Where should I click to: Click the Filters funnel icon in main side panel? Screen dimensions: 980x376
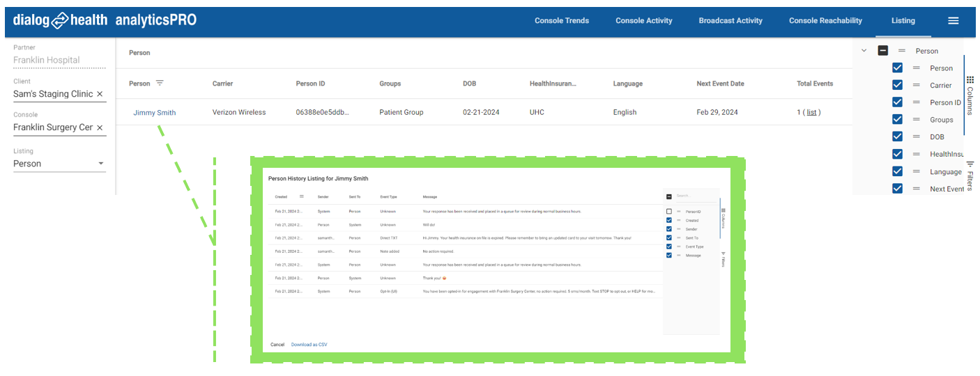point(970,164)
